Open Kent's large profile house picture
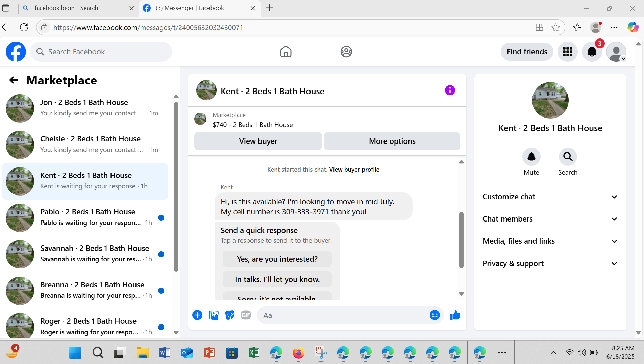Viewport: 644px width, 364px height. coord(550,100)
